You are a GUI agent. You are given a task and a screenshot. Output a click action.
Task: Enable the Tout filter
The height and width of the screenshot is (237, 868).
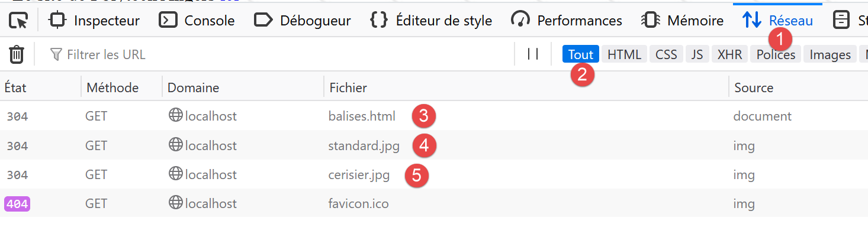[x=580, y=54]
